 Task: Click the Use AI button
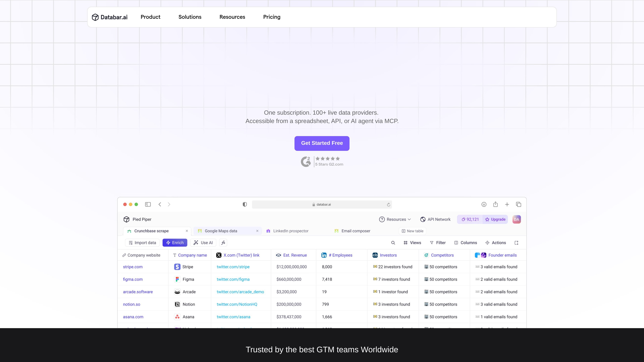pyautogui.click(x=203, y=243)
